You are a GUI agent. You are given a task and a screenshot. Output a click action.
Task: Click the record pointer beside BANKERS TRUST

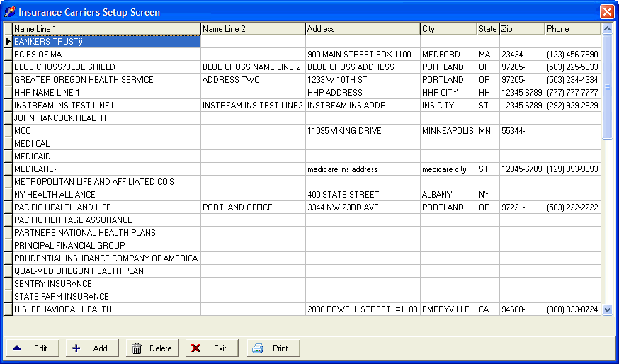pos(8,42)
